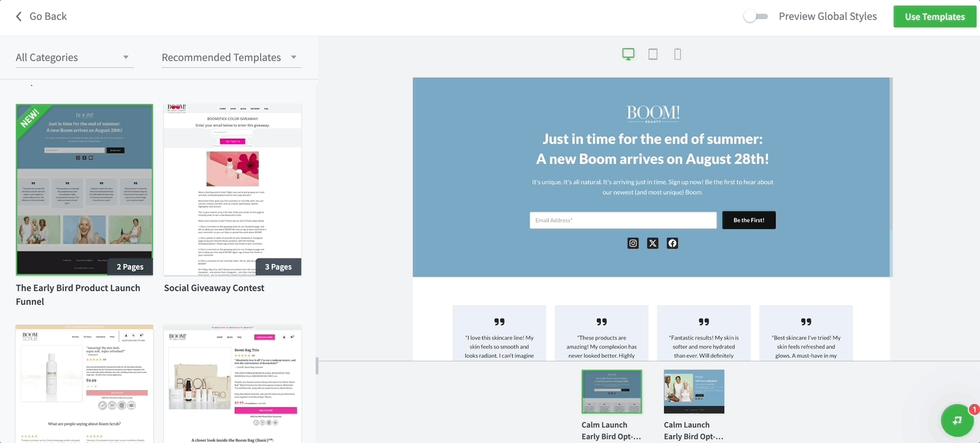The width and height of the screenshot is (980, 443).
Task: Switch to desktop preview icon
Action: pyautogui.click(x=628, y=54)
